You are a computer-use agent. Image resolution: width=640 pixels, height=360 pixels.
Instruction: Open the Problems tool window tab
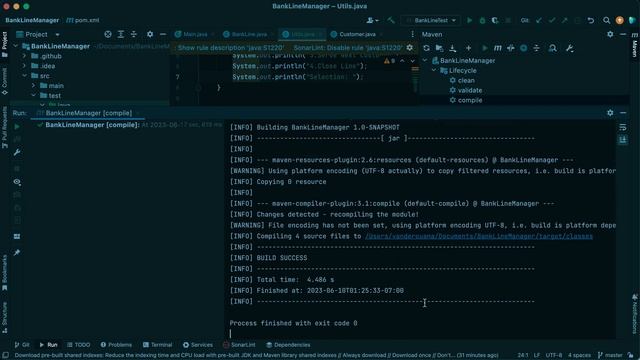[x=116, y=345]
